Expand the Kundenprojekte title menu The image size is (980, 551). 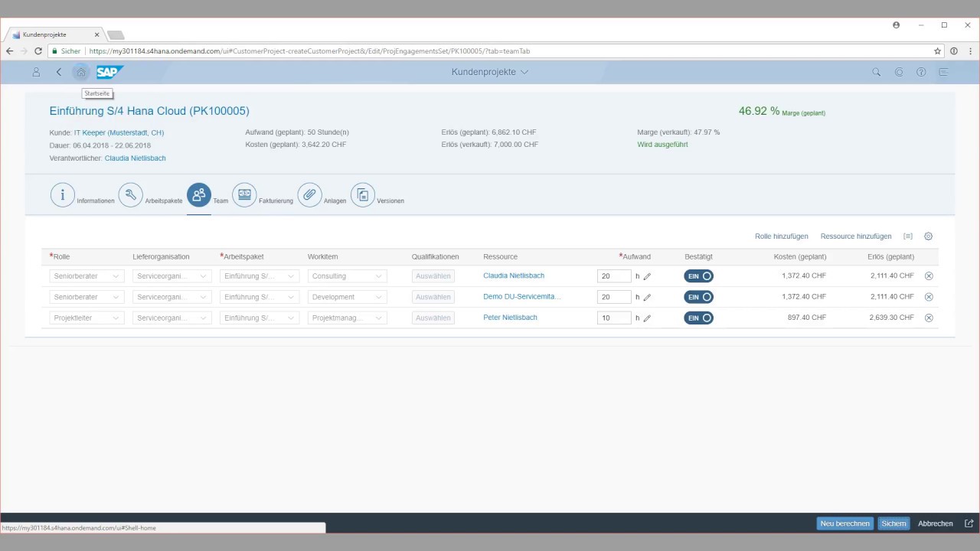coord(524,72)
